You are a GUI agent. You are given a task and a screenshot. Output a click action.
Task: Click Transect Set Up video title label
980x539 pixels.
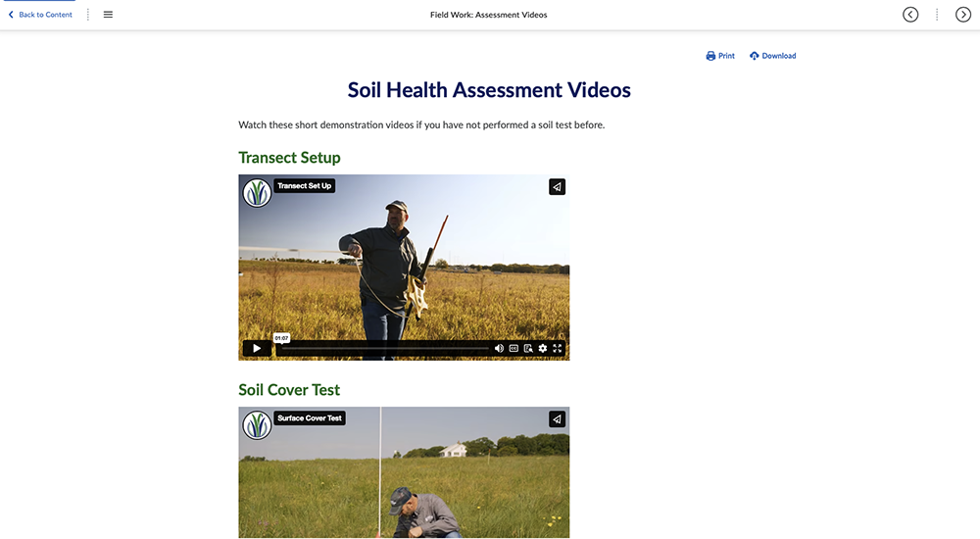tap(304, 185)
